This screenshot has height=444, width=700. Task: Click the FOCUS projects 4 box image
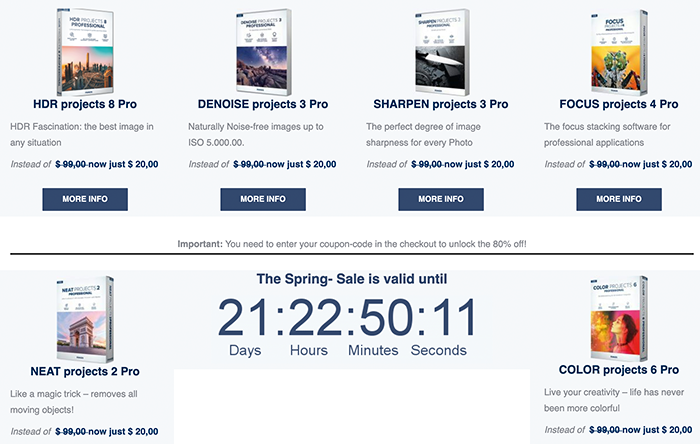pyautogui.click(x=619, y=52)
